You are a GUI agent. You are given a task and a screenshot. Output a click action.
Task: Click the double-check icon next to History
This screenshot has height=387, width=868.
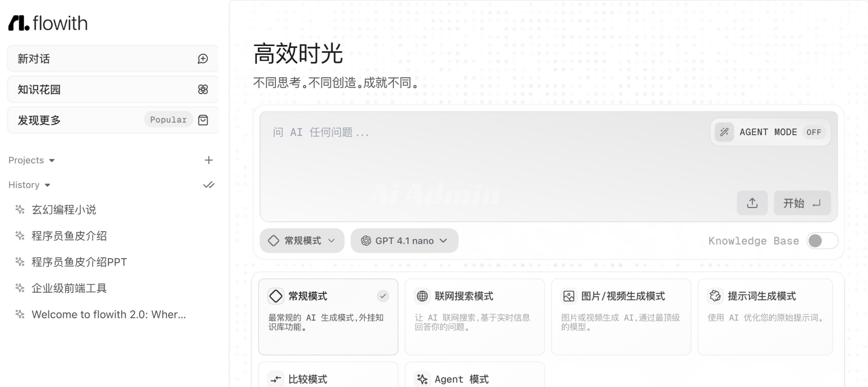coord(209,185)
